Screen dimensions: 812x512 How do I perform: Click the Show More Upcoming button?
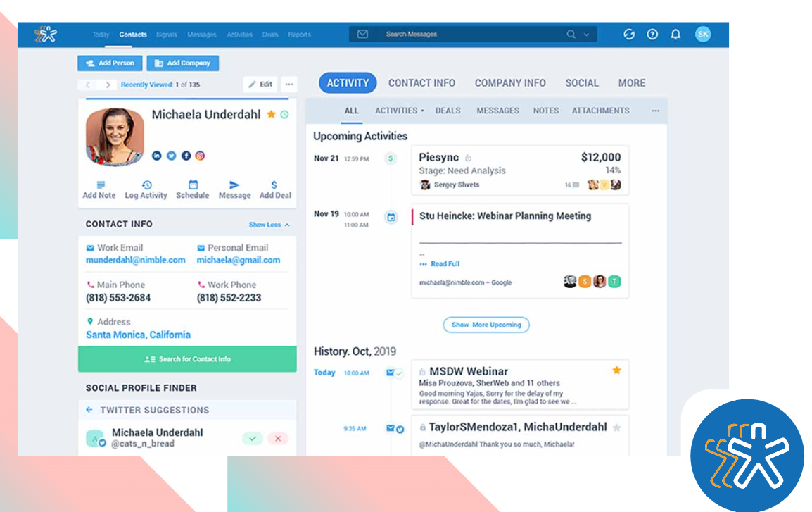pyautogui.click(x=486, y=325)
